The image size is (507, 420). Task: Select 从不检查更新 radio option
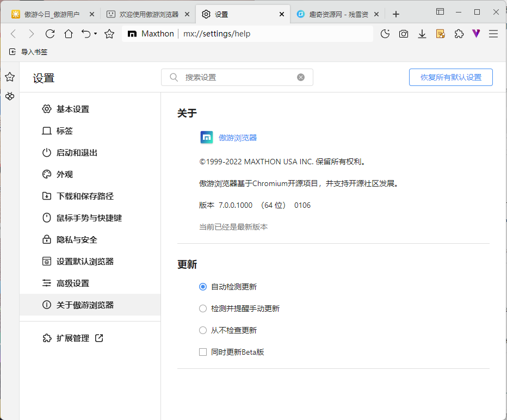pyautogui.click(x=202, y=330)
